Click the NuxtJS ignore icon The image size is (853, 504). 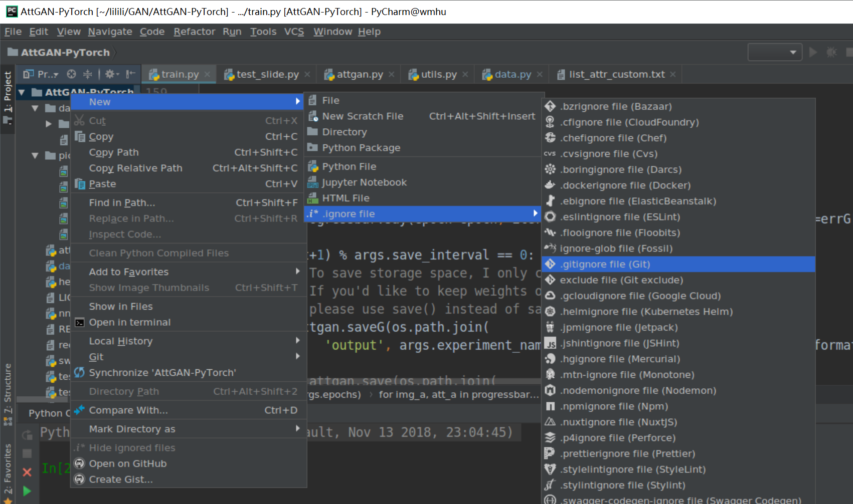tap(550, 422)
